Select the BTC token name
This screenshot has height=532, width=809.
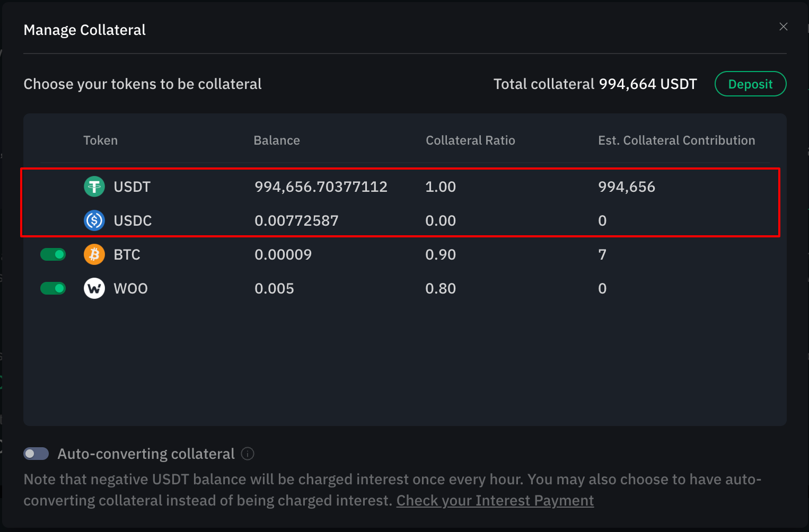(127, 254)
